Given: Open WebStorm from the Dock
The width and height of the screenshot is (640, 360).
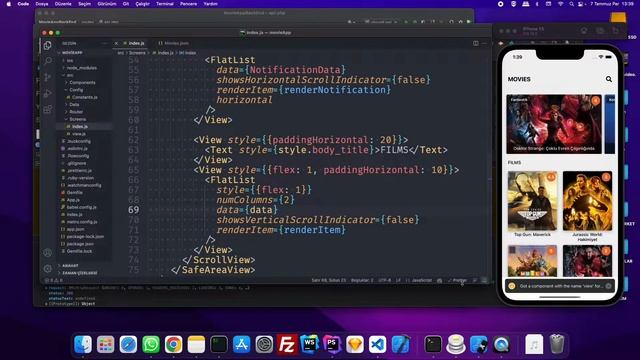Looking at the screenshot, I should (x=309, y=344).
